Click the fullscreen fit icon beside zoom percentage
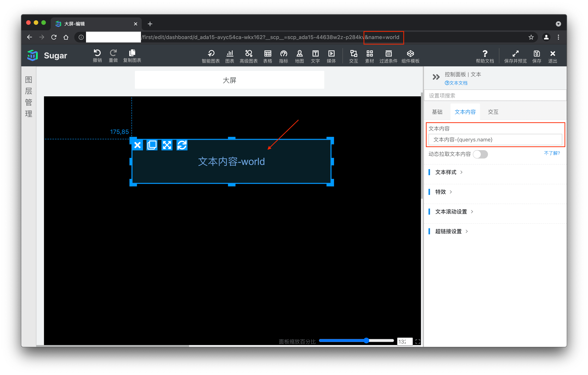This screenshot has height=375, width=588. point(418,341)
